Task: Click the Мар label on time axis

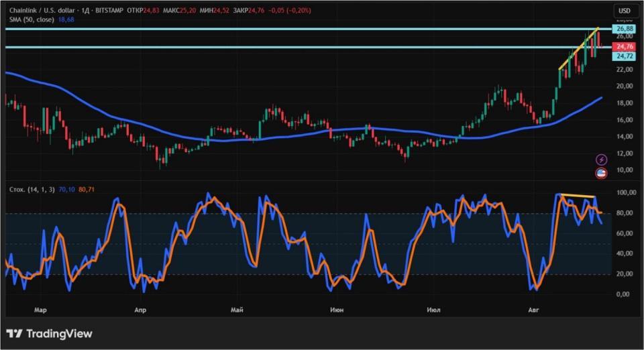Action: coord(41,310)
